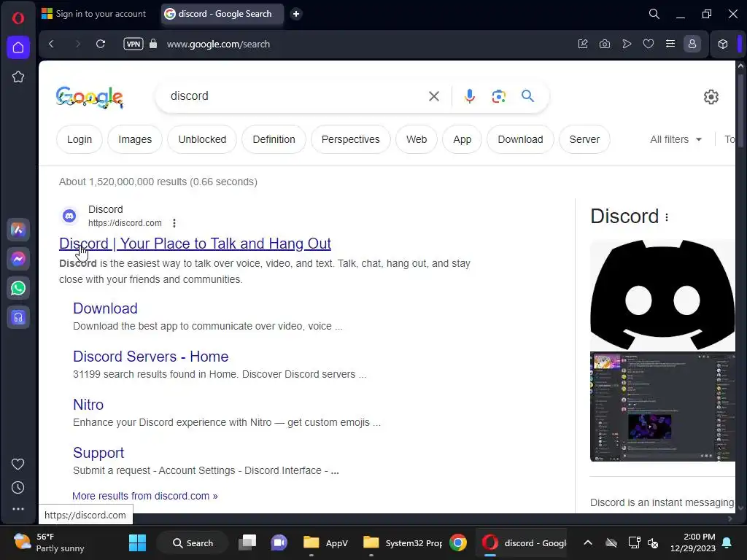Open the Player headphones icon in sidebar

click(x=18, y=317)
